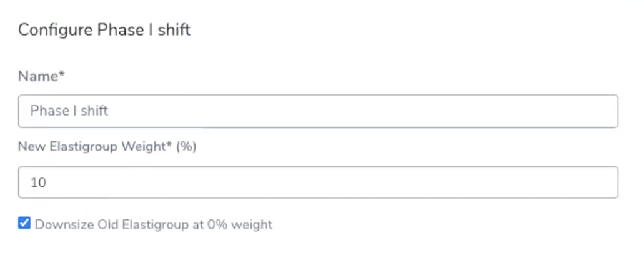Click empty space inside the weight textbox
This screenshot has height=253, width=644.
(x=329, y=182)
